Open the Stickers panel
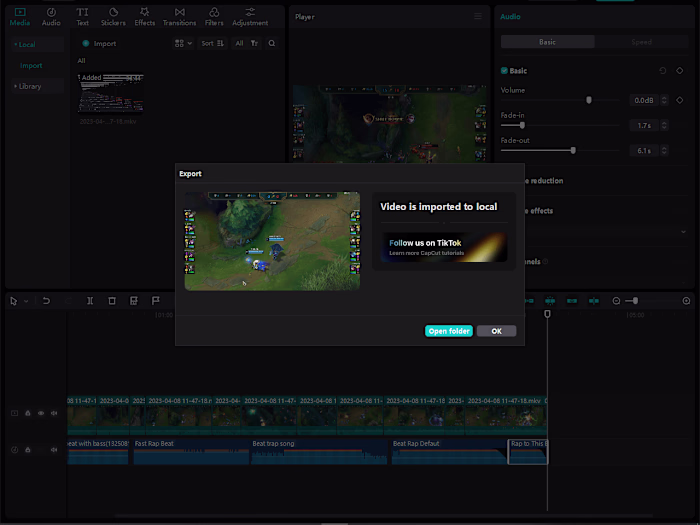700x525 pixels. click(x=113, y=16)
